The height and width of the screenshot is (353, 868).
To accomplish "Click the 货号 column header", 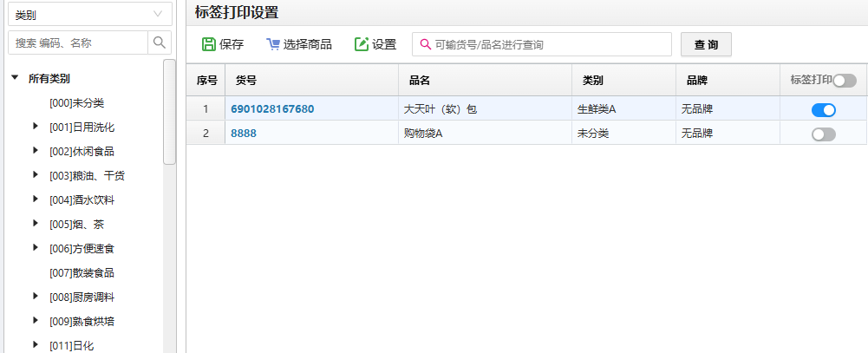I will point(311,80).
